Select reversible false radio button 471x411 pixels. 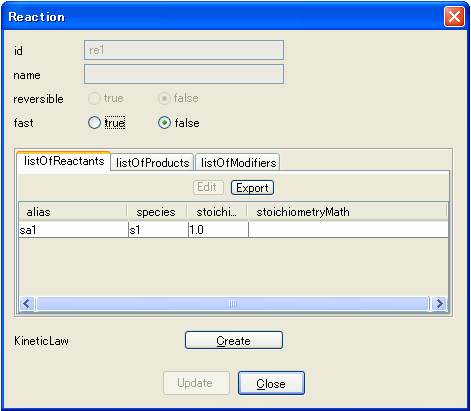(x=164, y=98)
